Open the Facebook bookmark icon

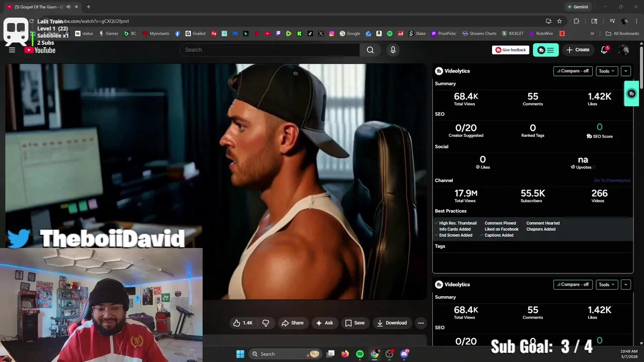[178, 34]
